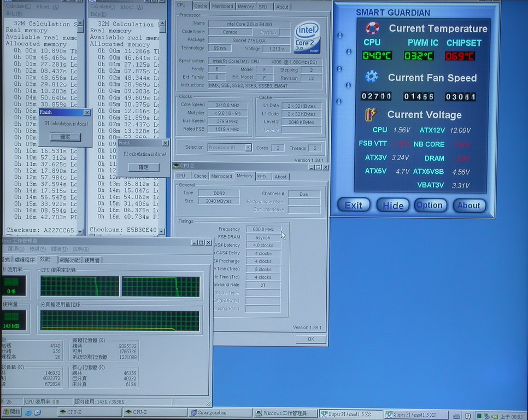Click the green CPU usage tray icon
This screenshot has height=420, width=528.
click(479, 416)
